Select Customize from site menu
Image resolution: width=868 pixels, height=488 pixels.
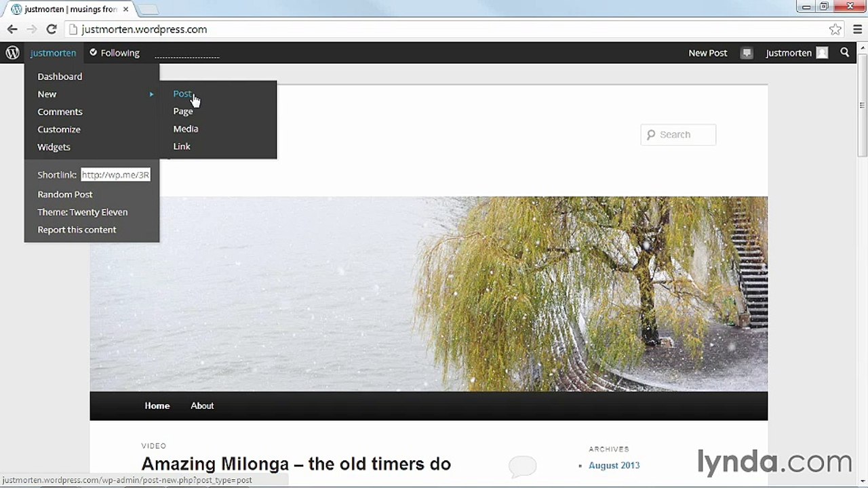click(x=59, y=129)
